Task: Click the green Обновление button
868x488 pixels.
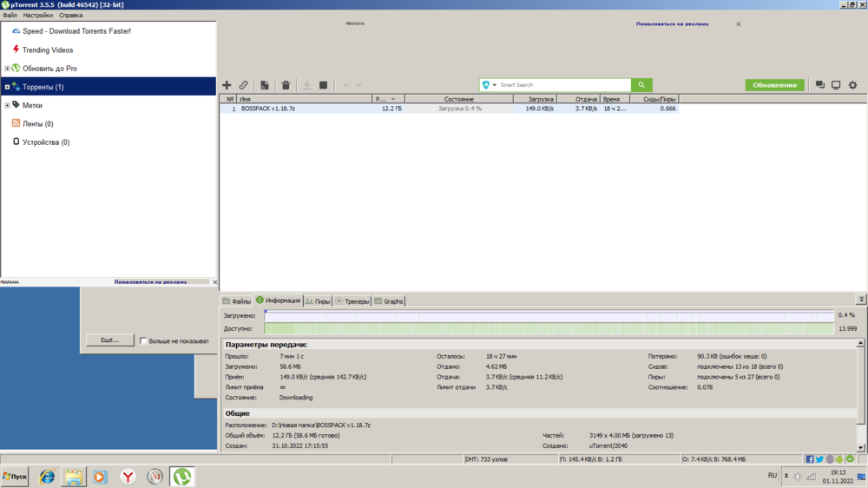Action: coord(774,85)
